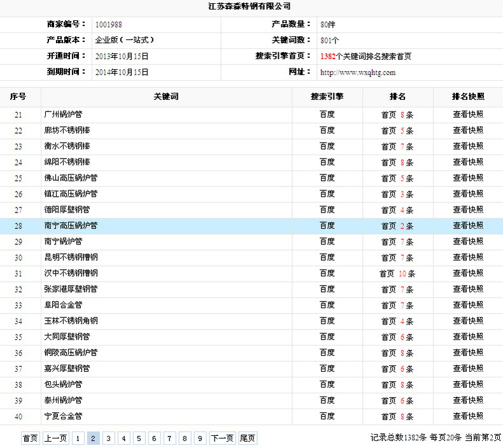View 查看快照 for 宁夏合金管
The width and height of the screenshot is (503, 448).
468,416
